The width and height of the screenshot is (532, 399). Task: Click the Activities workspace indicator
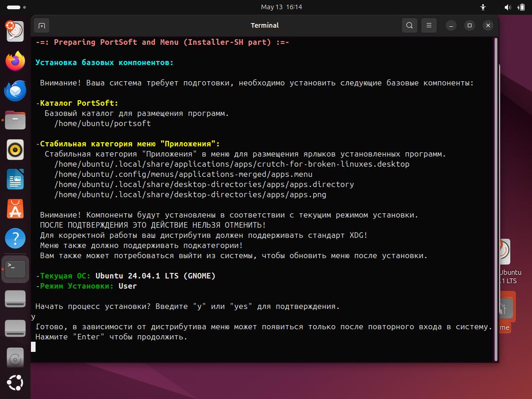16,7
